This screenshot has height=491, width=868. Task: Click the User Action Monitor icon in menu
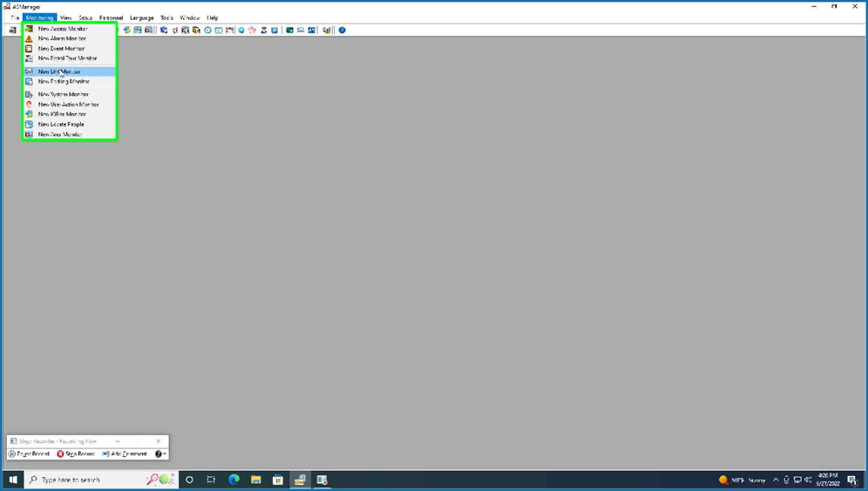[x=29, y=104]
